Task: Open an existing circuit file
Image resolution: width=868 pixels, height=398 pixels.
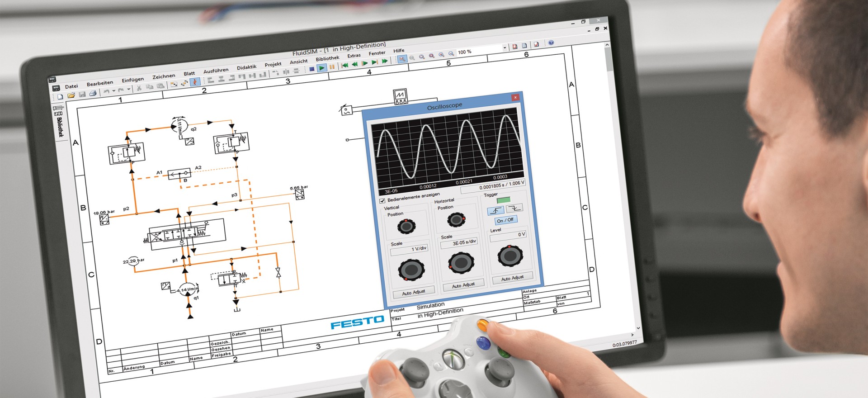Action: (x=71, y=95)
